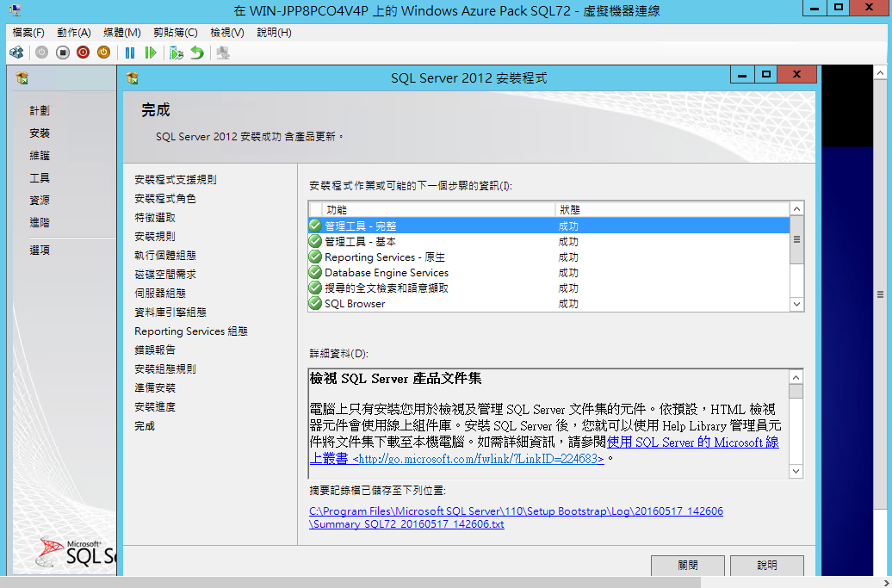
Task: Go to 工具 in the installation center sidebar
Action: [x=40, y=178]
